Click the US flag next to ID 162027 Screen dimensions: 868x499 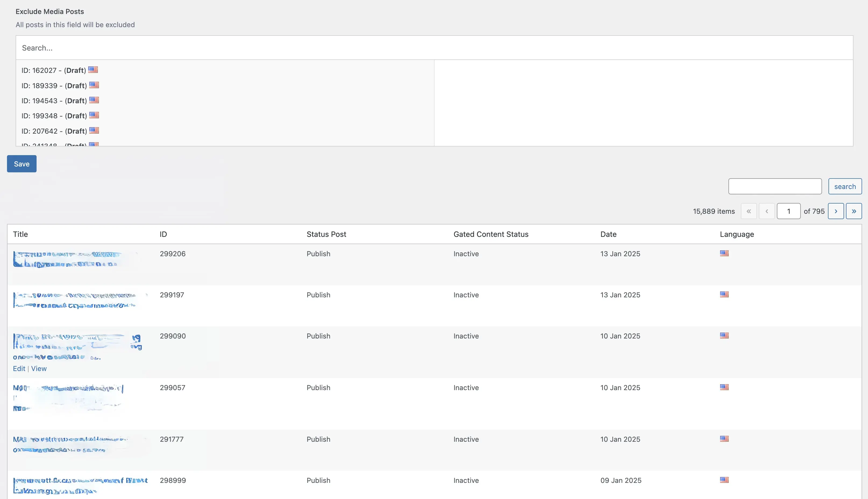[x=93, y=70]
